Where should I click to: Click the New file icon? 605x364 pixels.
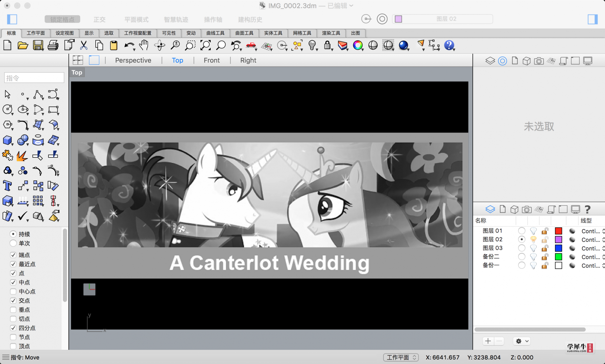(8, 45)
